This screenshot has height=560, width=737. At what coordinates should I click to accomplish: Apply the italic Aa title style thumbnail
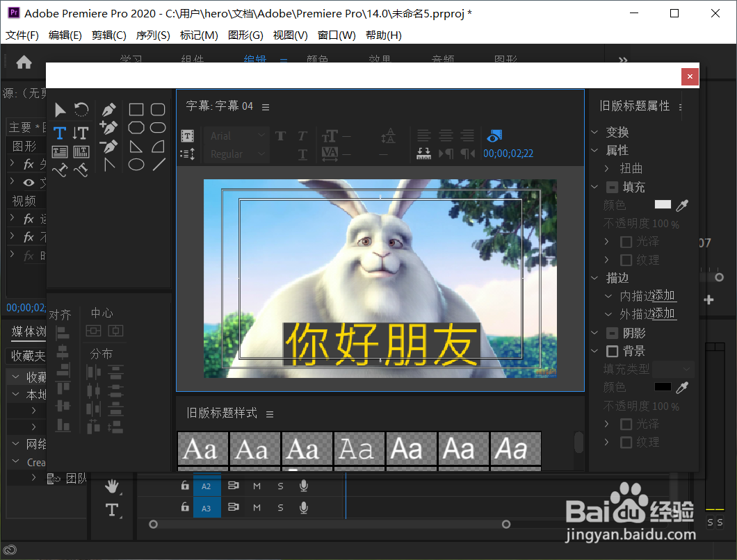click(x=516, y=449)
